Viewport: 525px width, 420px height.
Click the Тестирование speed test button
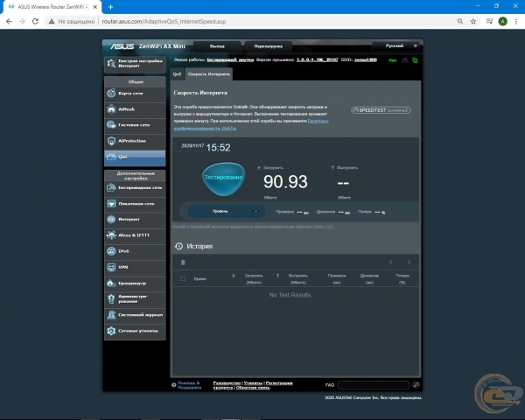(x=224, y=178)
